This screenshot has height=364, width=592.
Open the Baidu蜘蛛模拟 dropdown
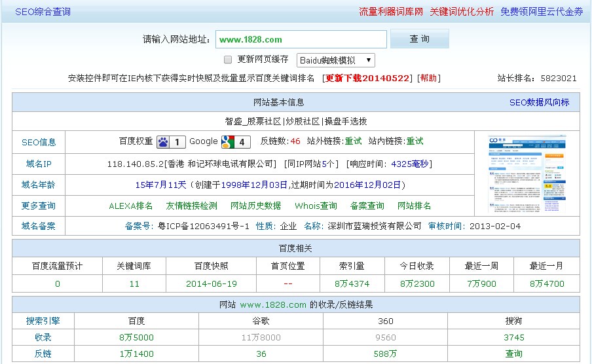click(336, 60)
